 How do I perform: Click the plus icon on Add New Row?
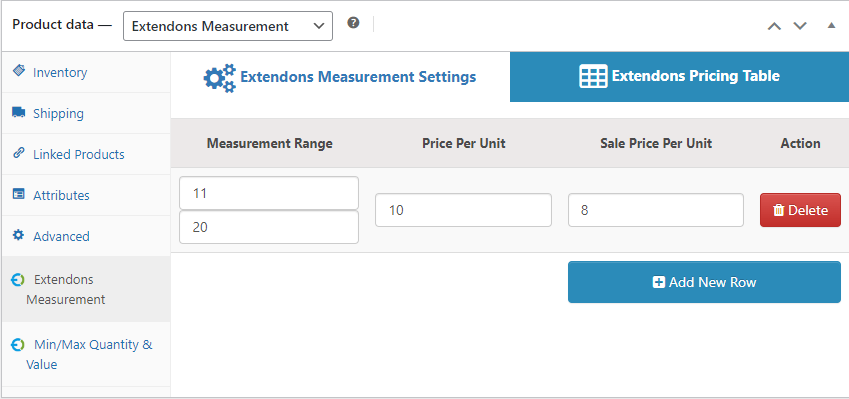pos(658,282)
